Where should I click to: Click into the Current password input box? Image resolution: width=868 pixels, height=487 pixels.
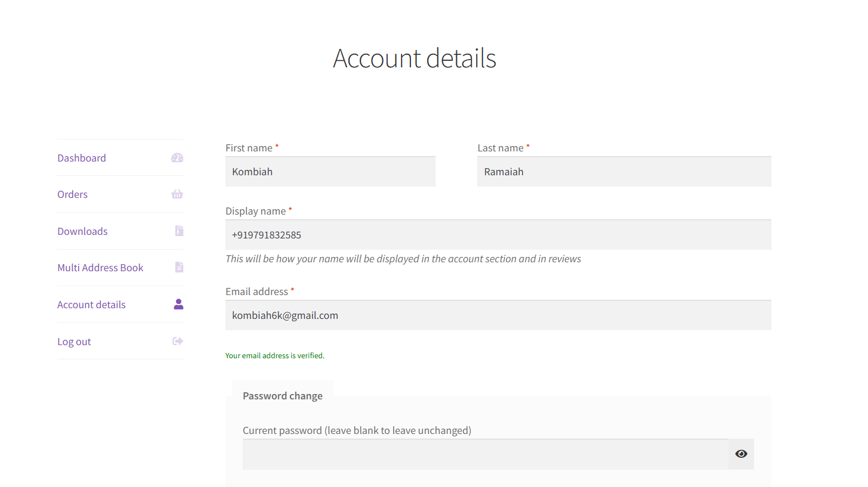click(485, 454)
